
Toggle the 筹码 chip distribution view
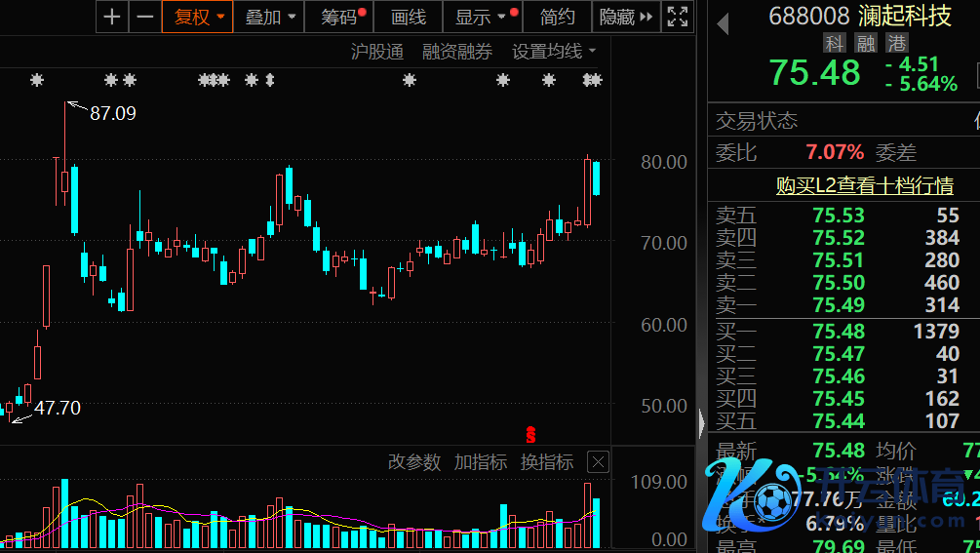tap(343, 17)
